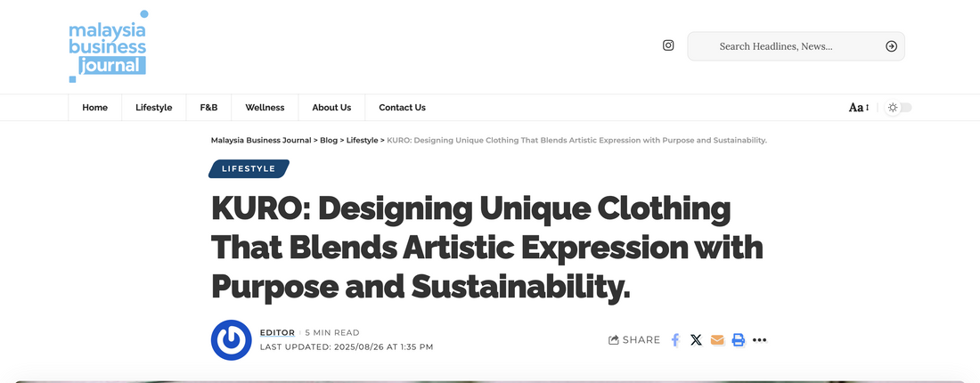The height and width of the screenshot is (383, 980).
Task: Follow the Lifestyle breadcrumb link
Action: pyautogui.click(x=362, y=141)
